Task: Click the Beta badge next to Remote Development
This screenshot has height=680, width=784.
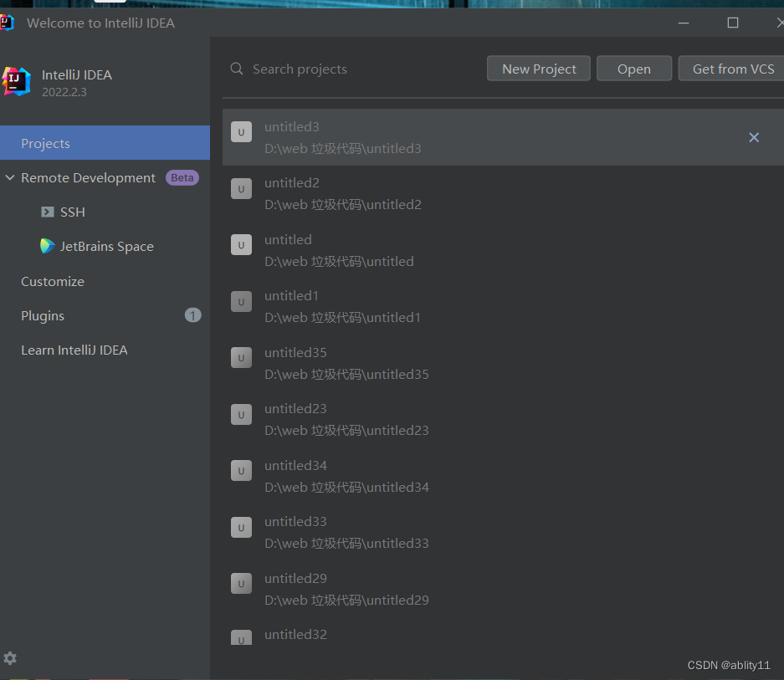Action: (182, 177)
